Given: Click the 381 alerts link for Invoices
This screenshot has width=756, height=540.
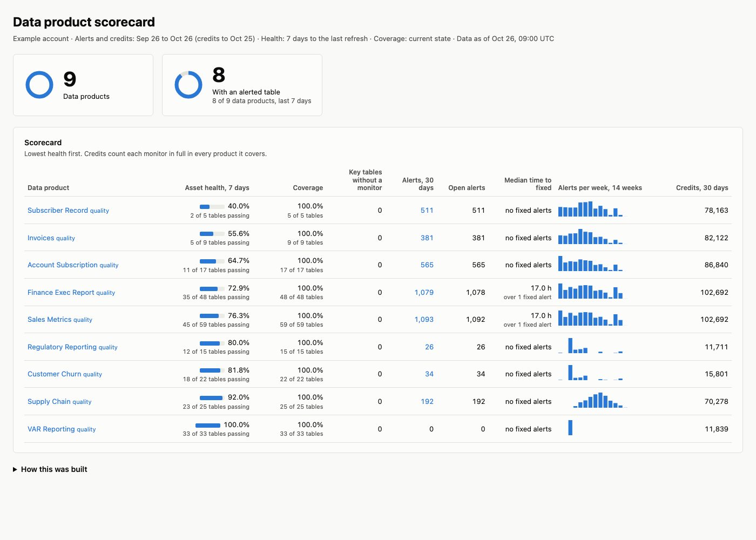Looking at the screenshot, I should click(x=427, y=238).
